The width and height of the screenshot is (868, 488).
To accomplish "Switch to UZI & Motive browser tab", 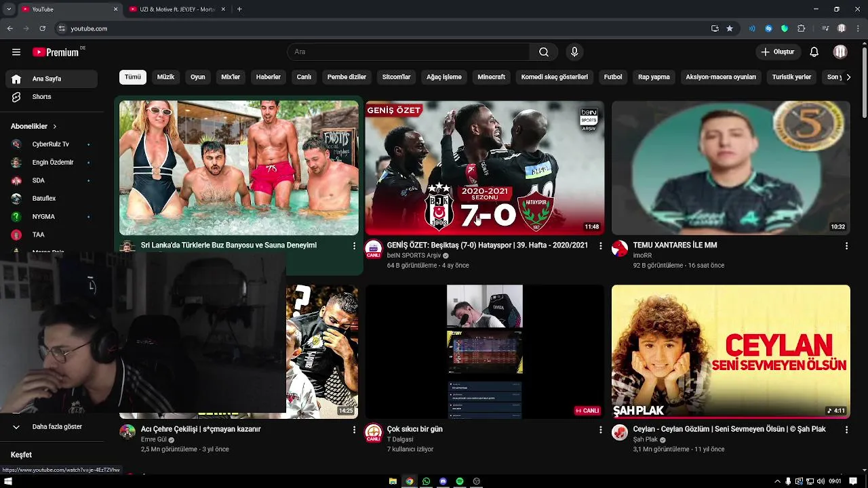I will click(176, 9).
